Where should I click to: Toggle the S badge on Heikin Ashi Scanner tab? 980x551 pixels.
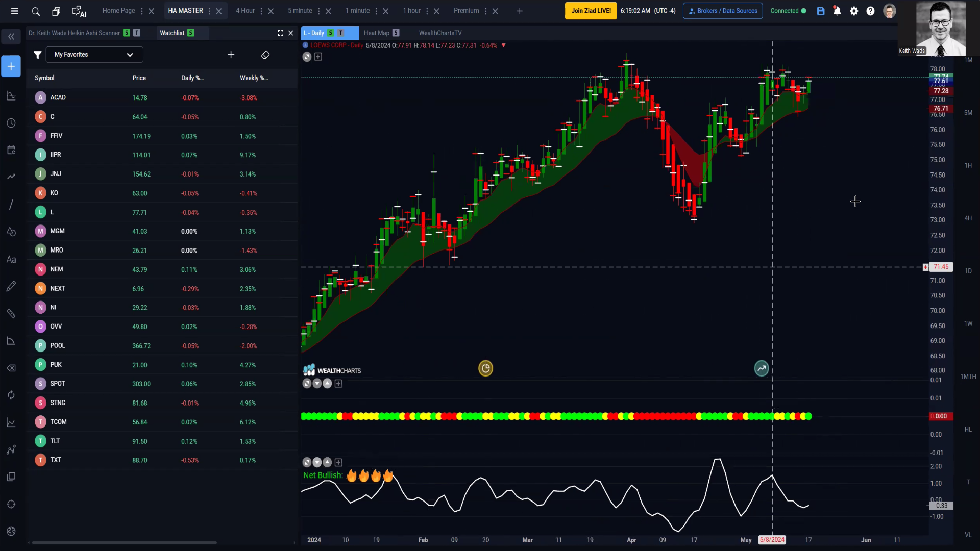coord(127,33)
